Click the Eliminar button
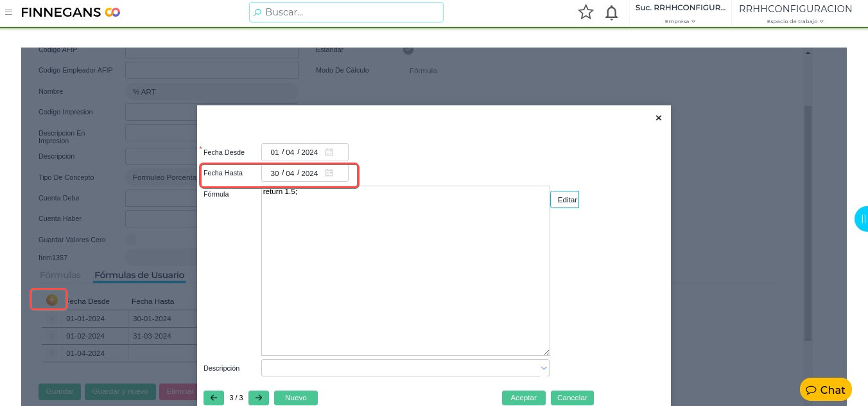 click(x=178, y=391)
